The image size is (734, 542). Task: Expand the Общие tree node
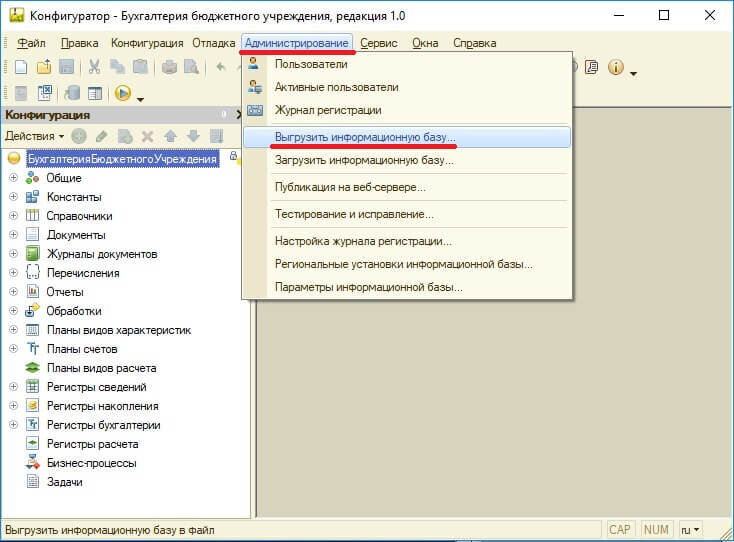click(14, 178)
